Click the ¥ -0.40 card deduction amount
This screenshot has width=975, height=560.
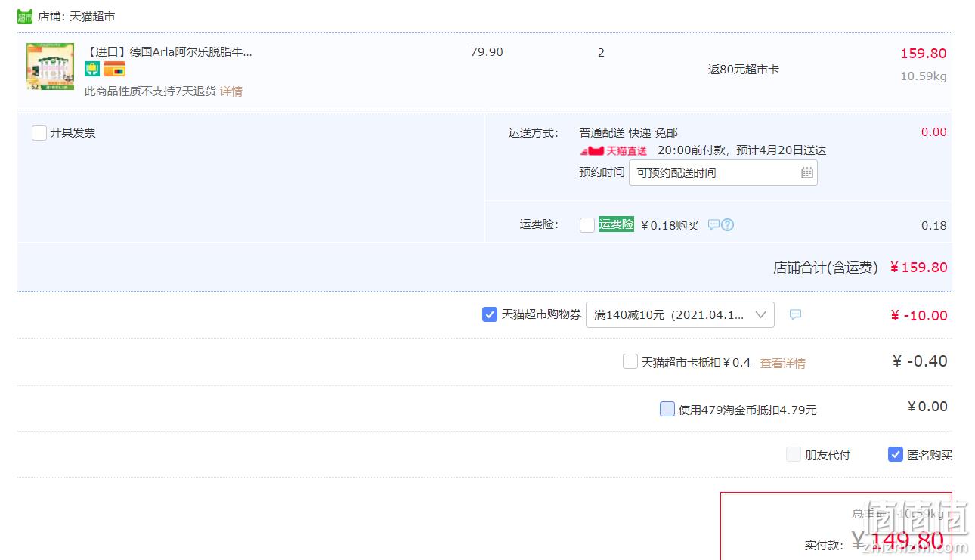920,361
